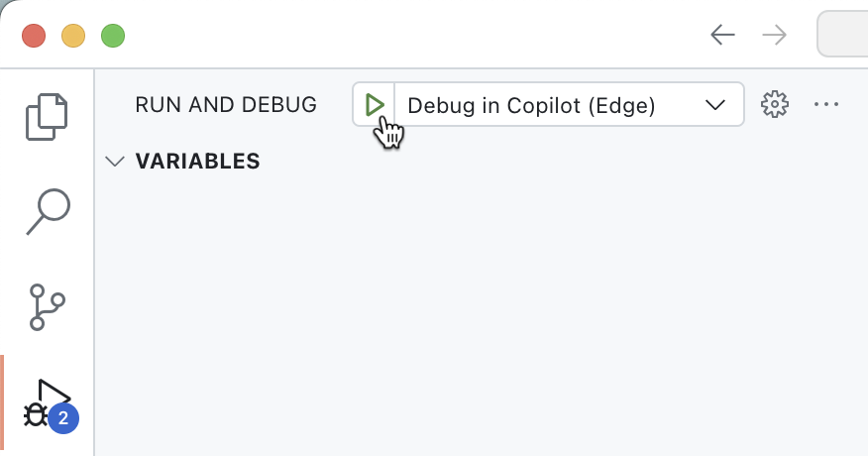
Task: Close the window with the red button
Action: [x=34, y=37]
